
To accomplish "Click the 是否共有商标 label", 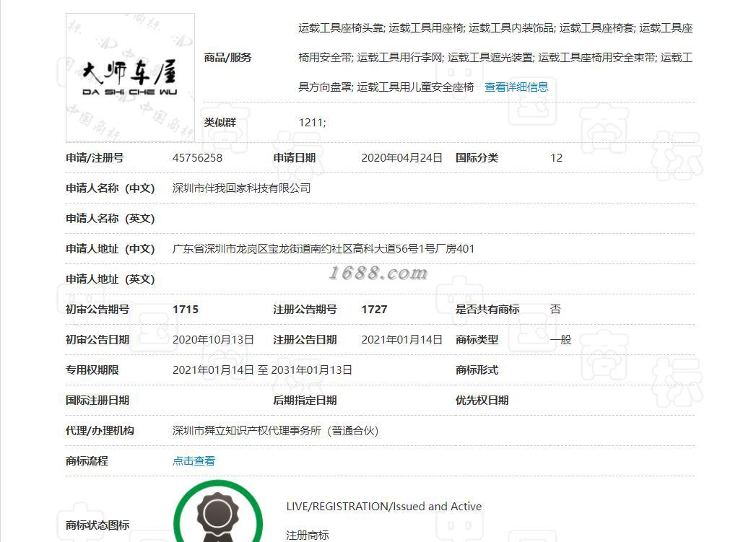I will pos(487,310).
